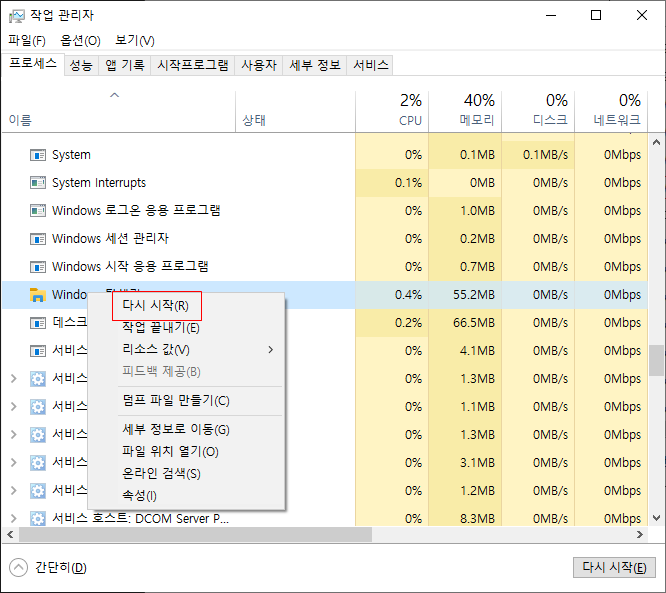Click the horizontal scrollbar thumb

(195, 534)
